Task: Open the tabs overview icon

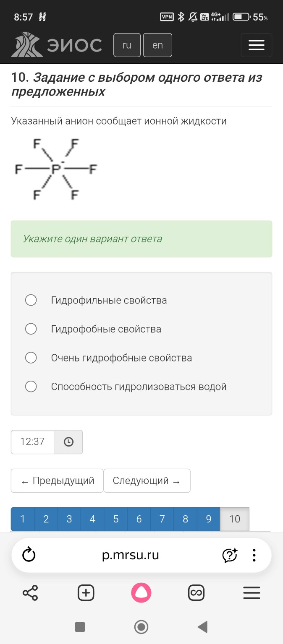Action: click(x=197, y=592)
